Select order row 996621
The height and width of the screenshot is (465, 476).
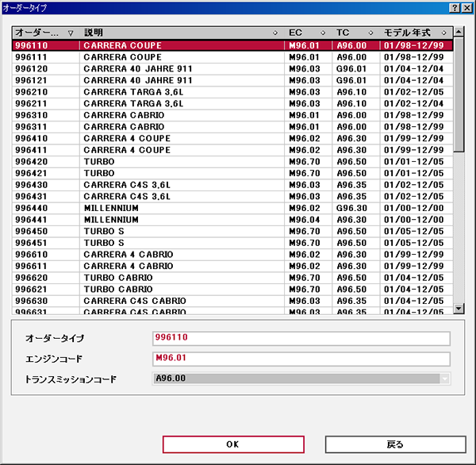(232, 289)
